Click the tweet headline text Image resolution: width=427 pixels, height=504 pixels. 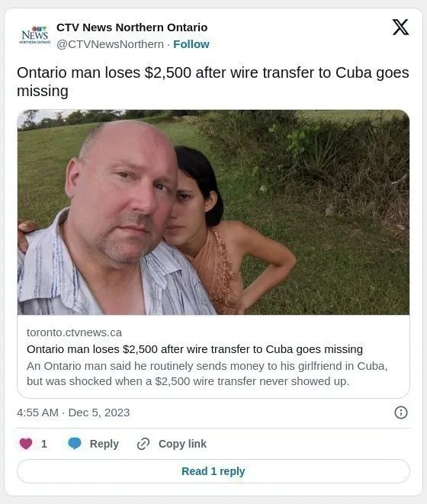213,82
